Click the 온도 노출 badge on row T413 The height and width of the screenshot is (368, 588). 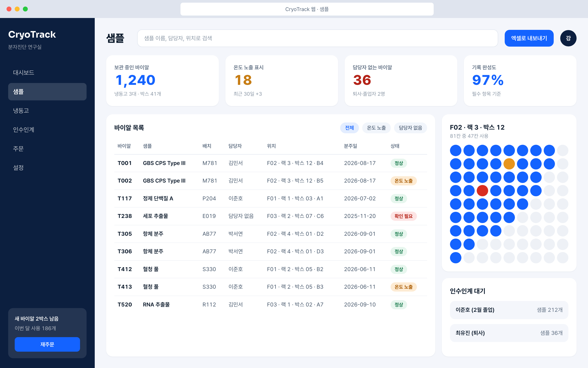click(403, 287)
